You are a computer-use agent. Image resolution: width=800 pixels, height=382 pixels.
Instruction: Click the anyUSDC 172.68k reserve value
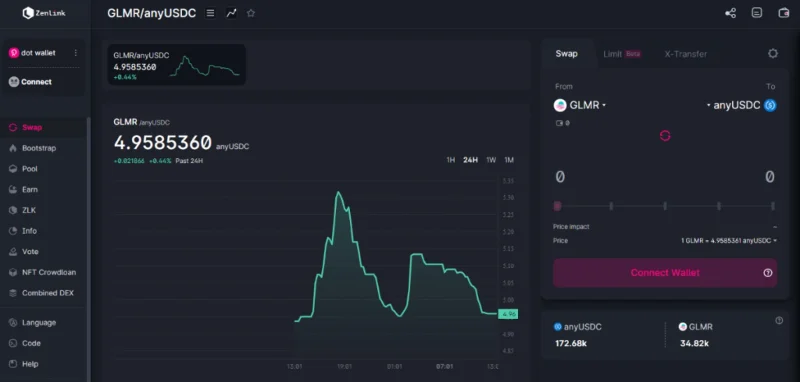(x=571, y=344)
